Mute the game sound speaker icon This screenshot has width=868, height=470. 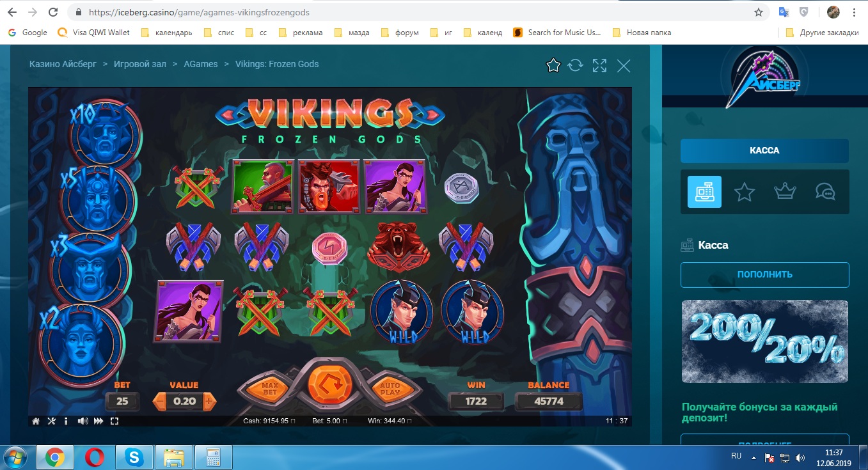pos(83,421)
